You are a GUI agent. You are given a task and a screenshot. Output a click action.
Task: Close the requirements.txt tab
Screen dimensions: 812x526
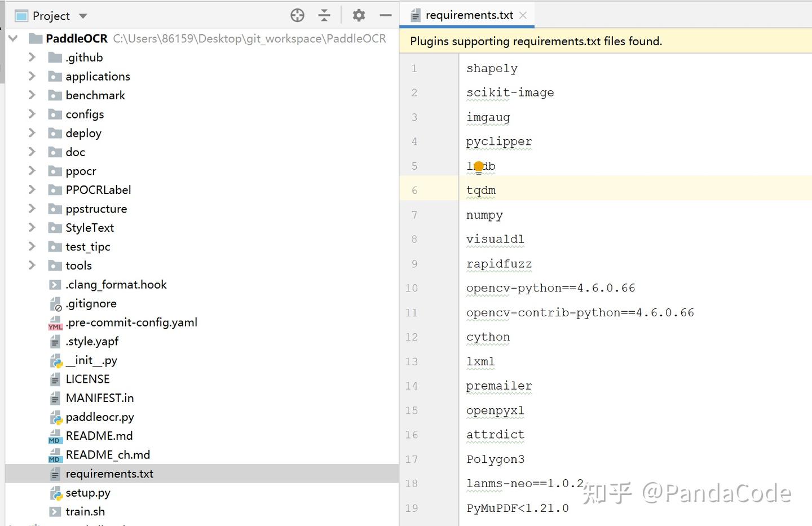pyautogui.click(x=523, y=15)
